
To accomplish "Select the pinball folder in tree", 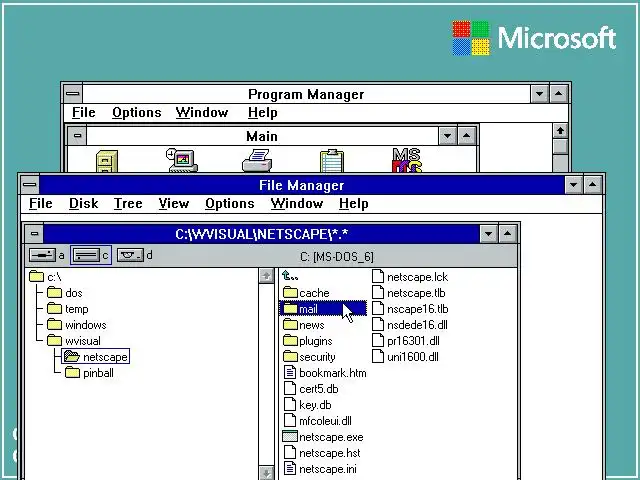I will click(x=89, y=373).
